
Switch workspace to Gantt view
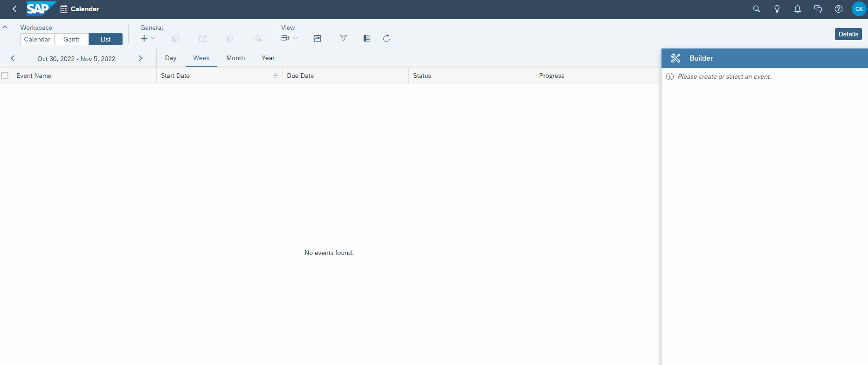[71, 39]
